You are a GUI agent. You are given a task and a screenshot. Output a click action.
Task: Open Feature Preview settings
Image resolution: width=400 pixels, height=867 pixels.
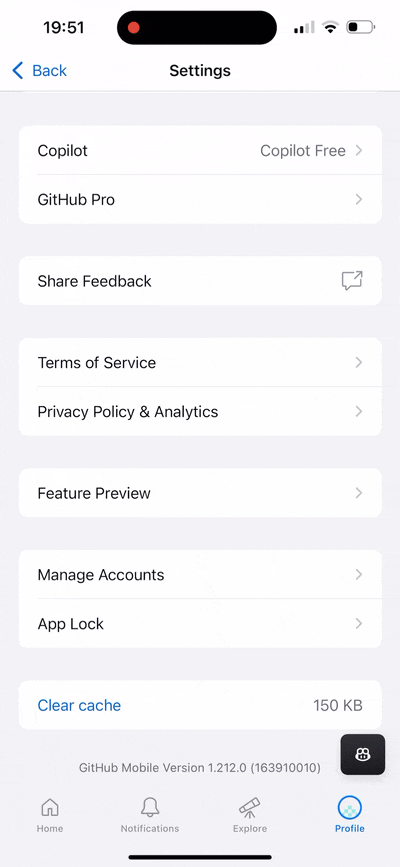point(200,493)
